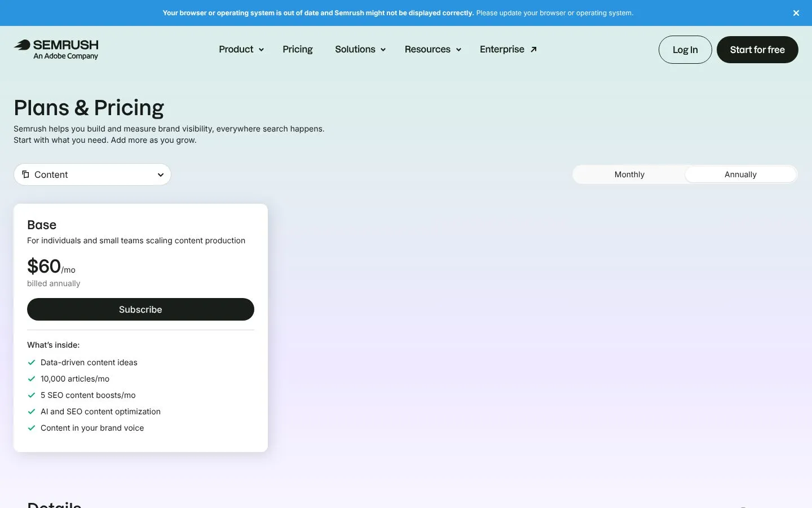Click checkmark beside 10,000 articles/mo
The height and width of the screenshot is (508, 812).
[32, 379]
